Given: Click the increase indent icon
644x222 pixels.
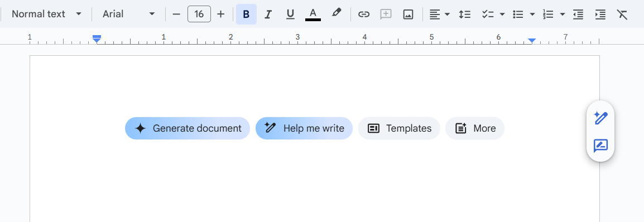Looking at the screenshot, I should tap(600, 15).
